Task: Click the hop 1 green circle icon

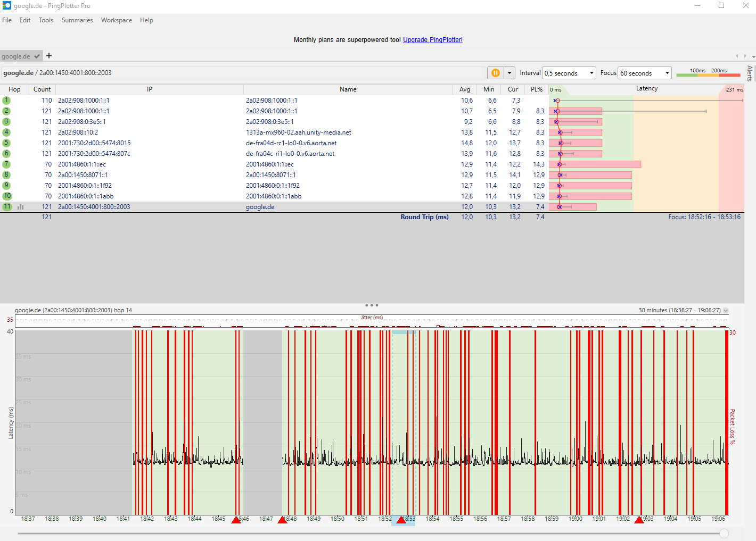Action: 6,101
